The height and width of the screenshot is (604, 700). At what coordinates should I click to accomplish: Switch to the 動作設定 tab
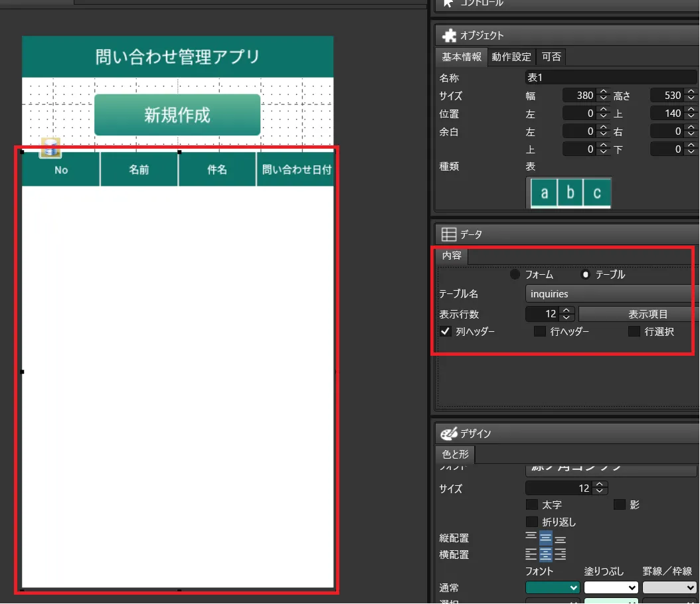pos(511,57)
